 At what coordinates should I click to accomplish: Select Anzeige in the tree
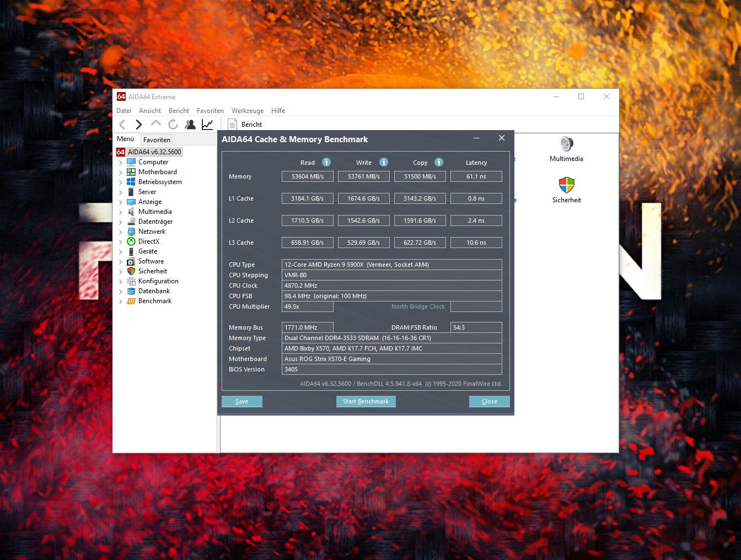[x=150, y=202]
